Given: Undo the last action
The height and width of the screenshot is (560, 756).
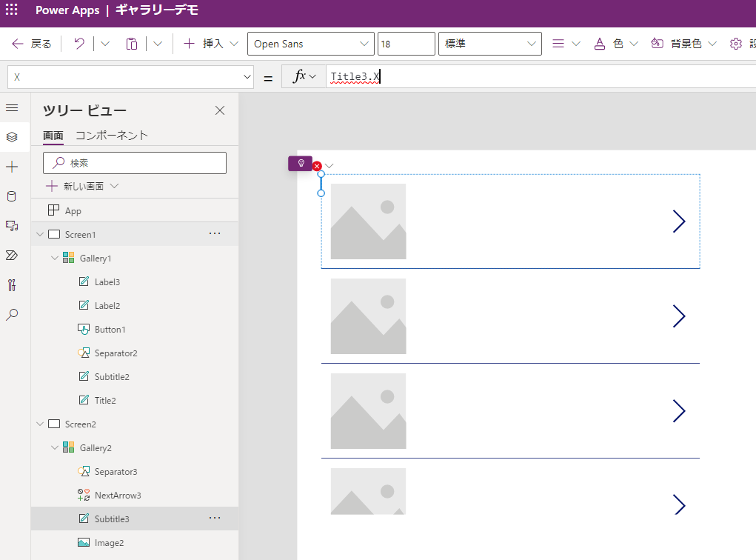Looking at the screenshot, I should [x=79, y=44].
